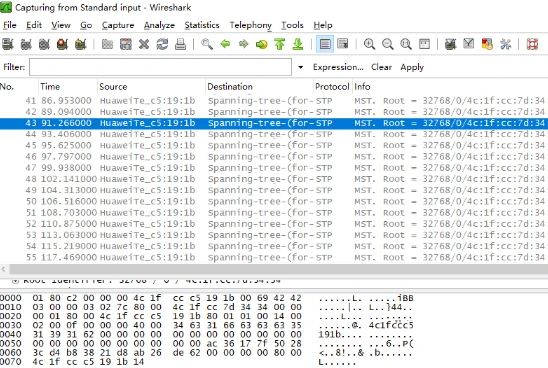
Task: Apply the display filter
Action: pyautogui.click(x=412, y=67)
